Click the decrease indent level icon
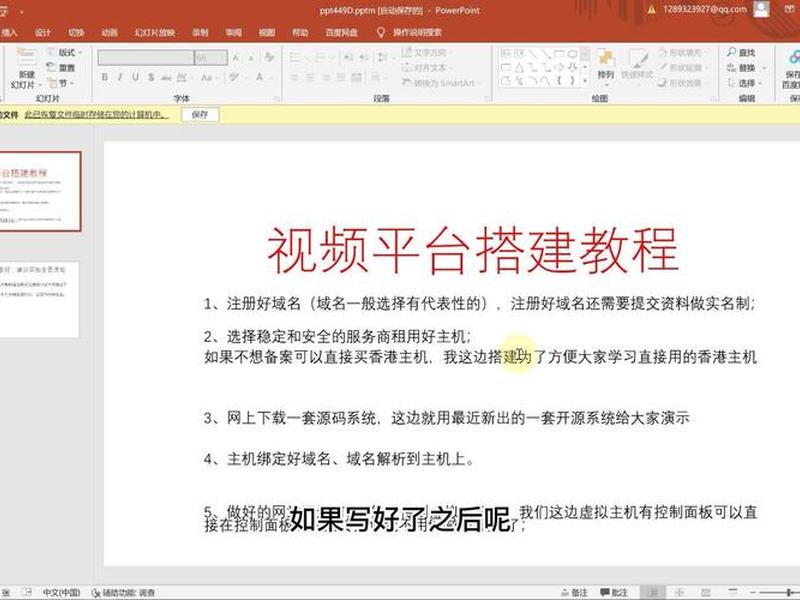Viewport: 800px width, 600px height. (x=348, y=58)
